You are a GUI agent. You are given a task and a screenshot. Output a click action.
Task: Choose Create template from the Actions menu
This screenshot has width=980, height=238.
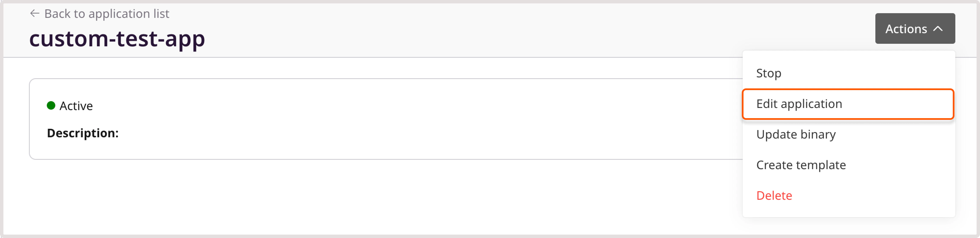click(801, 165)
